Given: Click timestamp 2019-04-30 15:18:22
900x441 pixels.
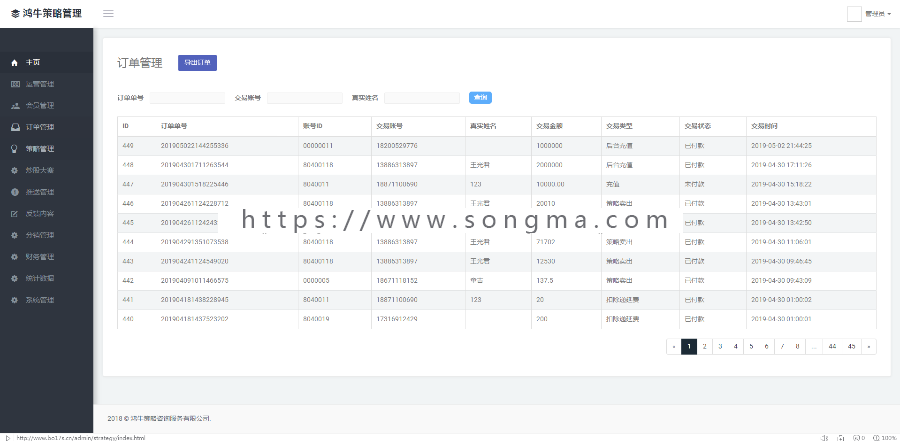Looking at the screenshot, I should [781, 184].
